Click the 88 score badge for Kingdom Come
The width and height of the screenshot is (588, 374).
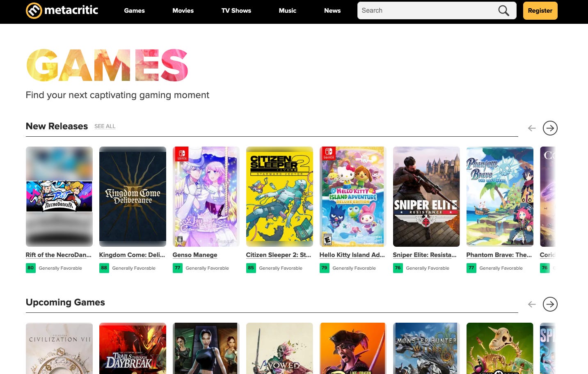pos(104,268)
